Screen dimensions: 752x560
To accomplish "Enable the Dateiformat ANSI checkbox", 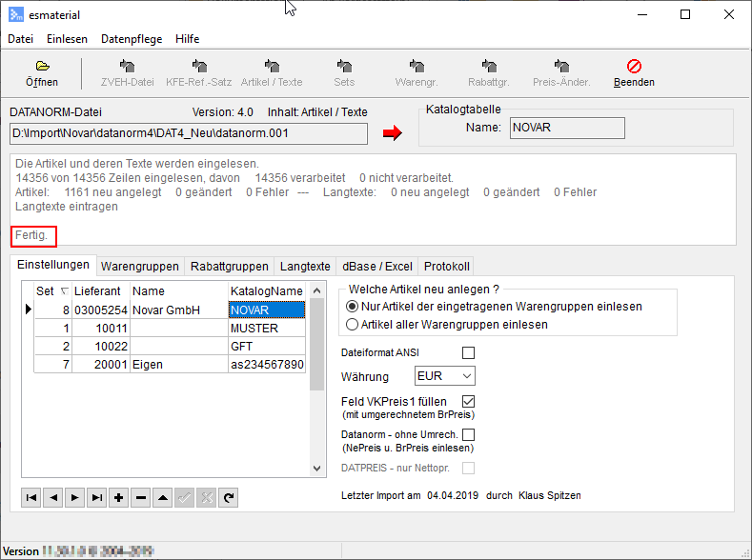I will [468, 352].
